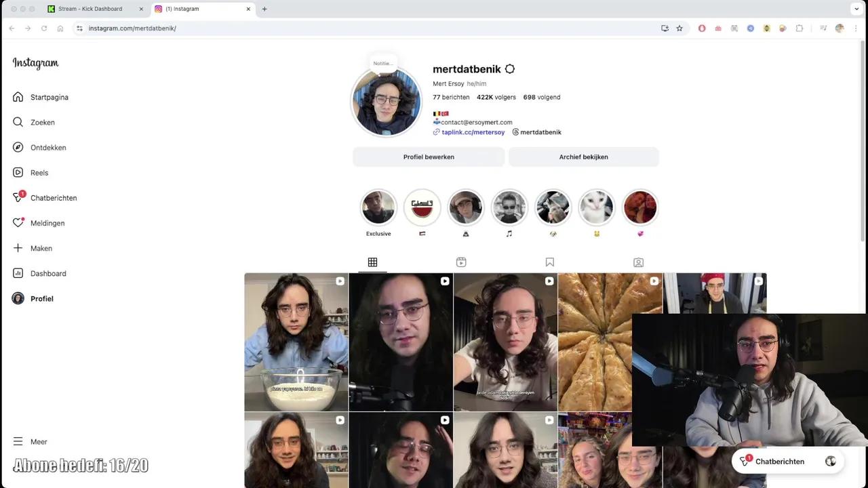Open the white cat highlight
The width and height of the screenshot is (868, 488).
(x=597, y=207)
